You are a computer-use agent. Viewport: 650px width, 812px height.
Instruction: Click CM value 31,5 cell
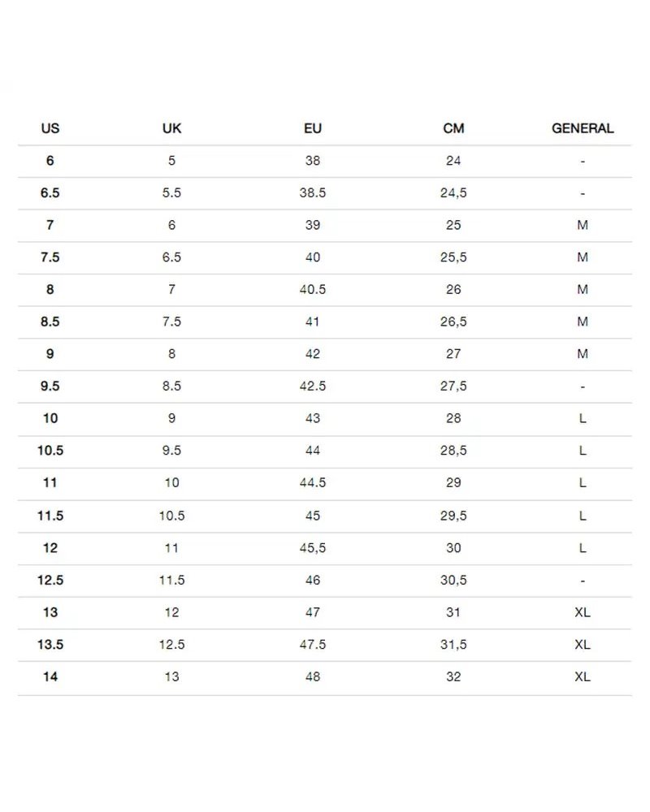[x=453, y=644]
